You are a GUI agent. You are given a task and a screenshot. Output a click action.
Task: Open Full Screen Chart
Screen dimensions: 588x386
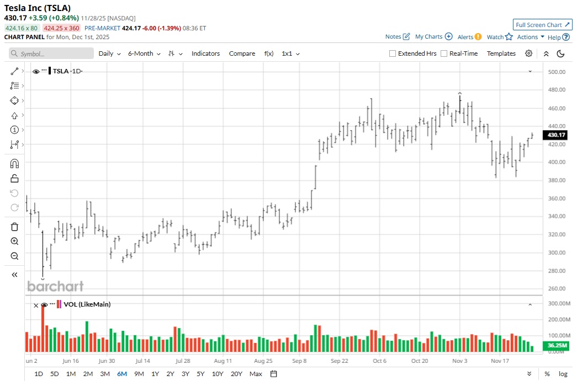tap(543, 25)
